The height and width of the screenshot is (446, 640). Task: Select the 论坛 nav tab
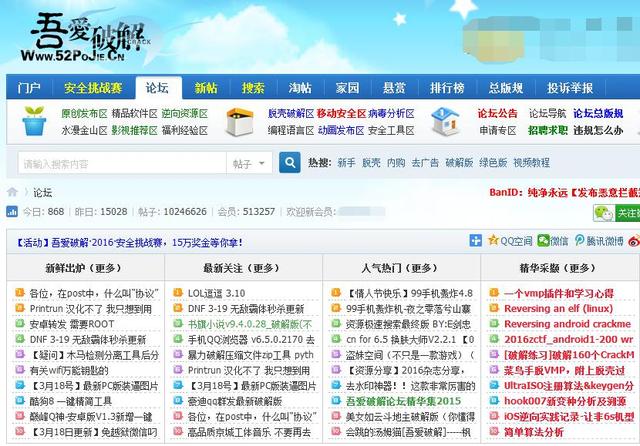157,88
